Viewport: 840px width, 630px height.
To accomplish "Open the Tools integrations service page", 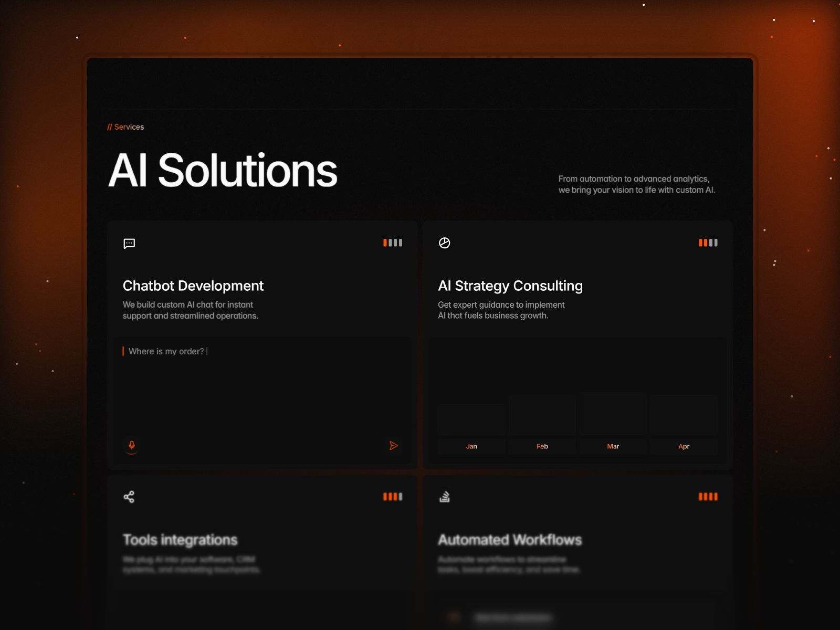I will [180, 540].
